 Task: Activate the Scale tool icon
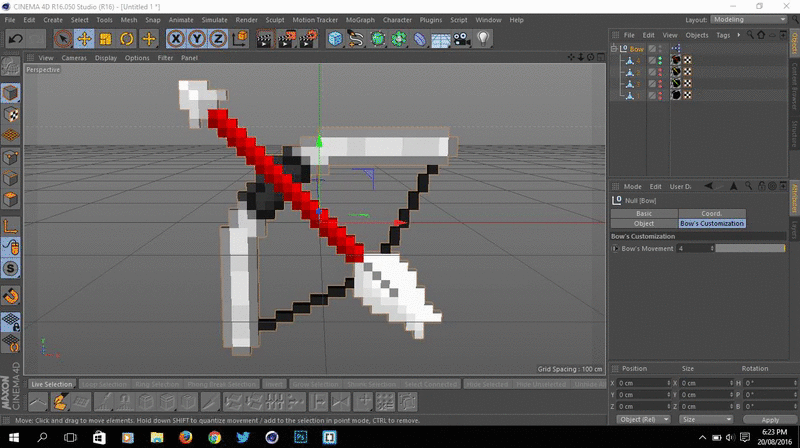coord(106,39)
